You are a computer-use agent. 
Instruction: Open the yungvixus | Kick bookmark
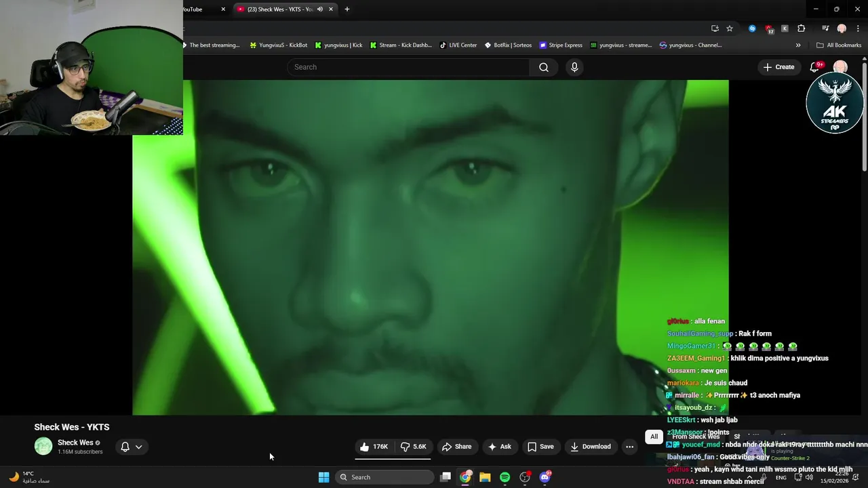[338, 45]
